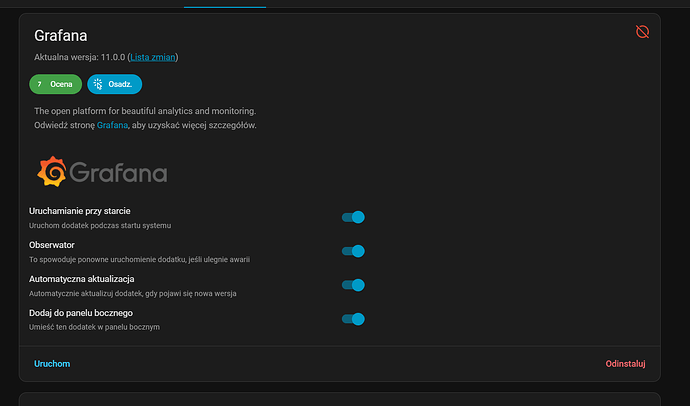The image size is (690, 406).
Task: Click Odinstaluj to uninstall Grafana
Action: tap(625, 364)
